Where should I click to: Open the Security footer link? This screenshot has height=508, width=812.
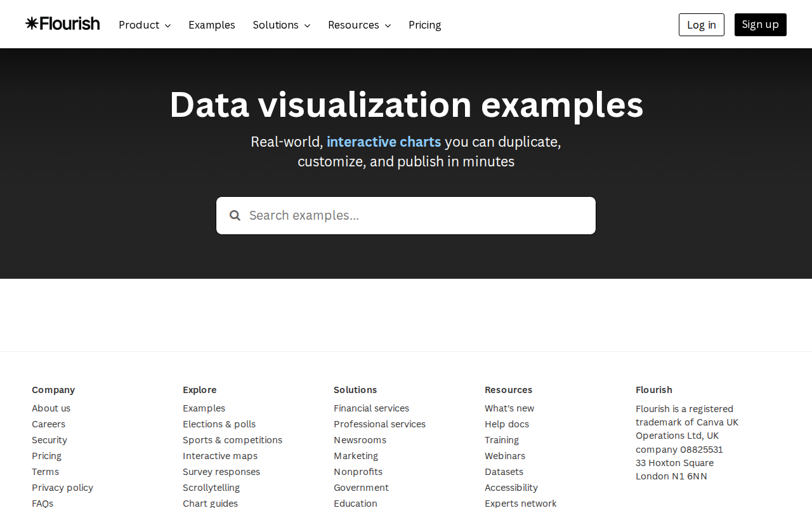(49, 440)
